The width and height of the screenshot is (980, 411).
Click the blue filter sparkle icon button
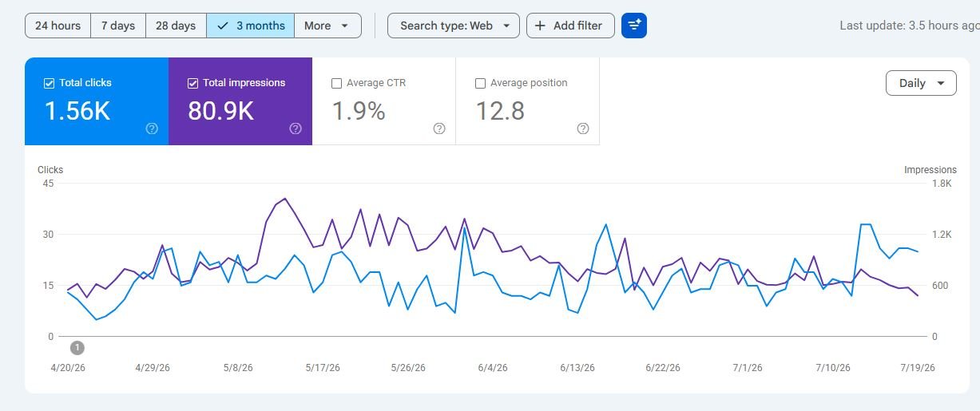point(634,26)
